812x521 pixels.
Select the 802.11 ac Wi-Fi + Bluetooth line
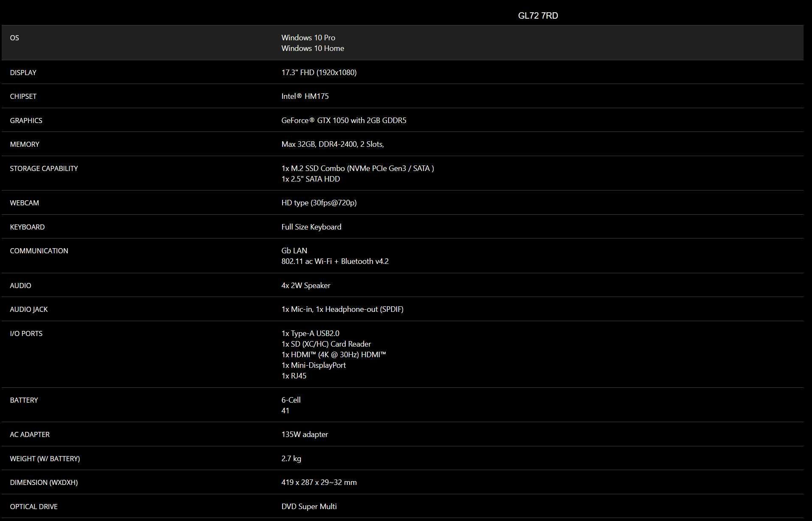coord(335,261)
